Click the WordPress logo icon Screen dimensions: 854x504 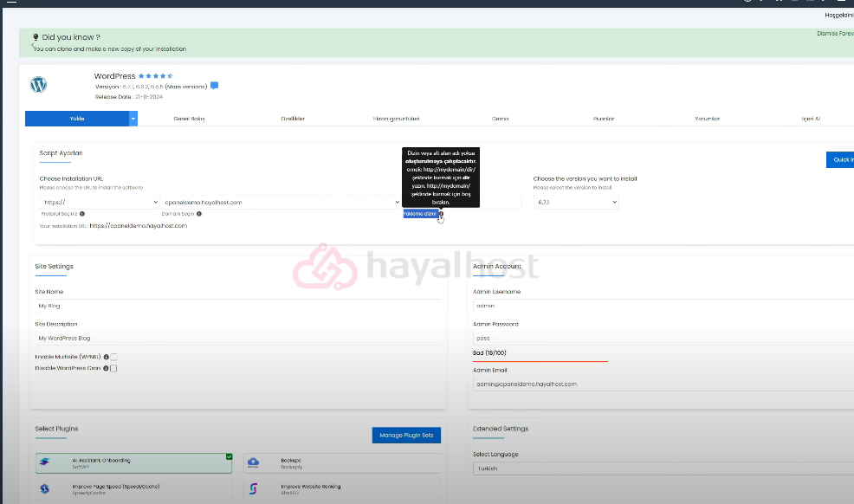coord(39,84)
